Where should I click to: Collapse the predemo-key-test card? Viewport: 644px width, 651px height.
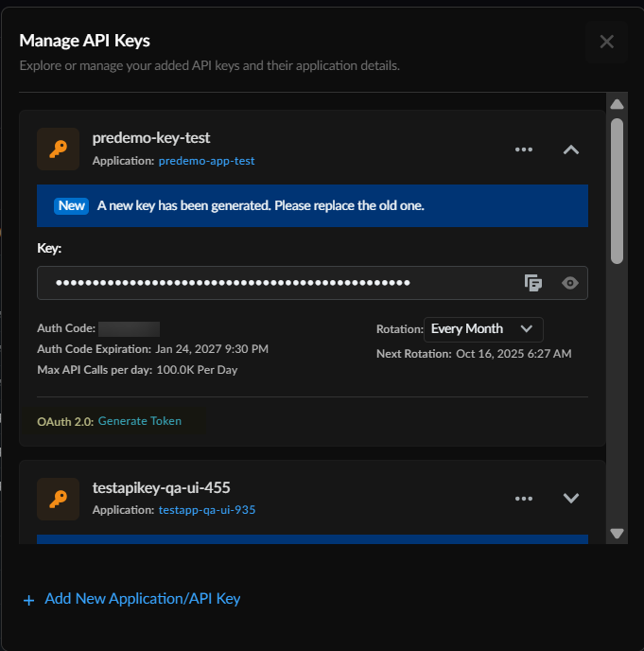tap(570, 150)
